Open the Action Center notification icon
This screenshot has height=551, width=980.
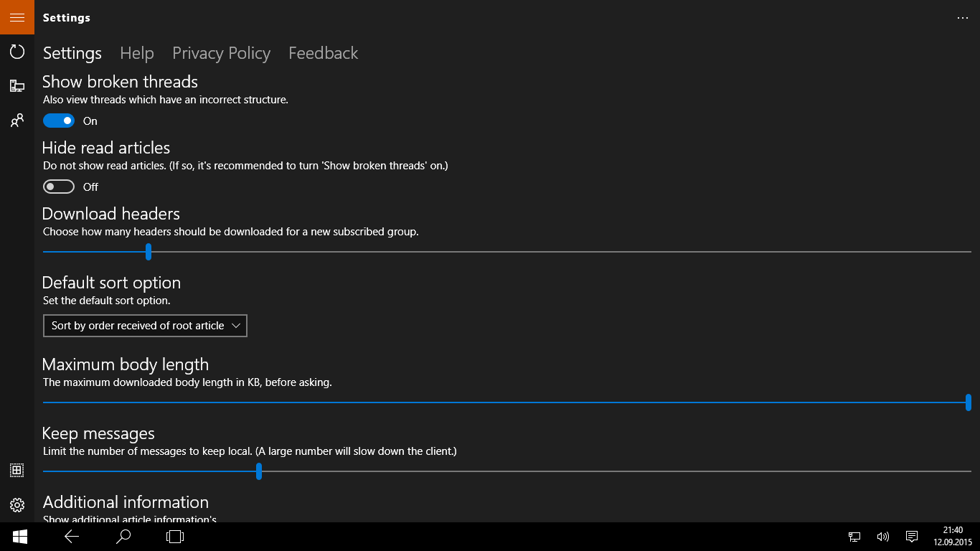point(912,537)
